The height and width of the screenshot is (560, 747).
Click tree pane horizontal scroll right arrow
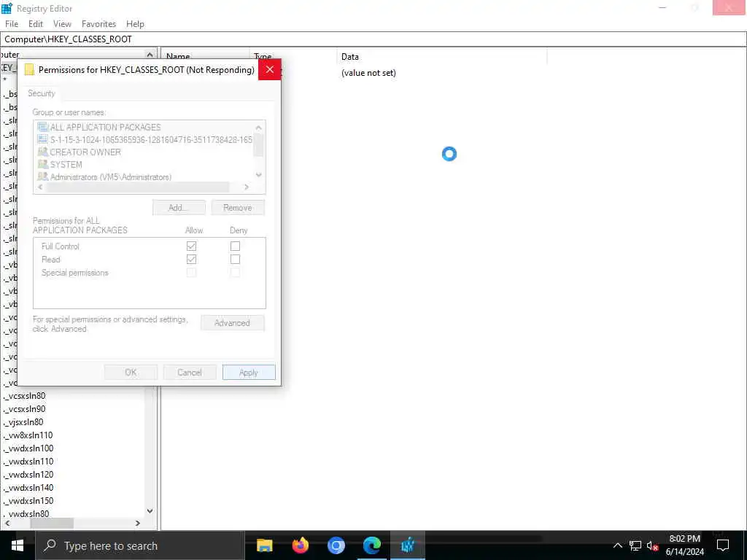[x=138, y=524]
